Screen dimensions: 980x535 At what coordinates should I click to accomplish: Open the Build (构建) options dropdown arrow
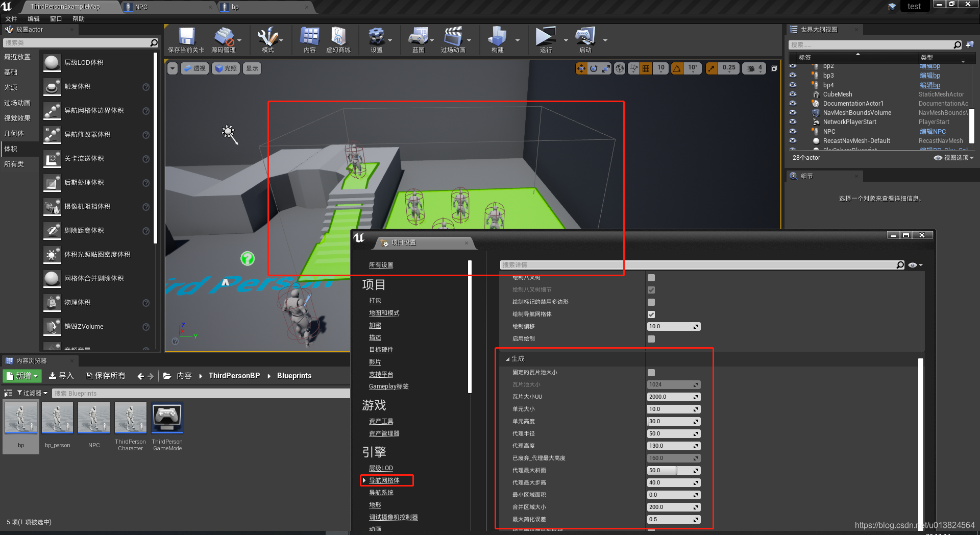click(517, 40)
